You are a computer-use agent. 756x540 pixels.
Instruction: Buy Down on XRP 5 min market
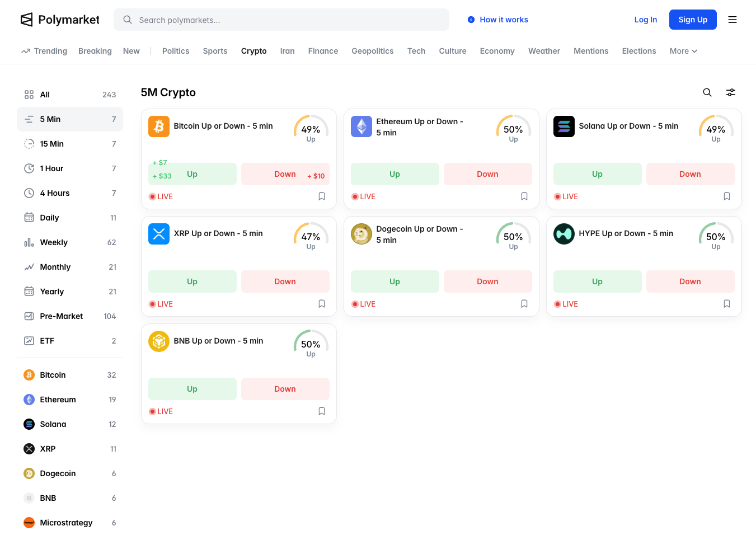pos(285,281)
